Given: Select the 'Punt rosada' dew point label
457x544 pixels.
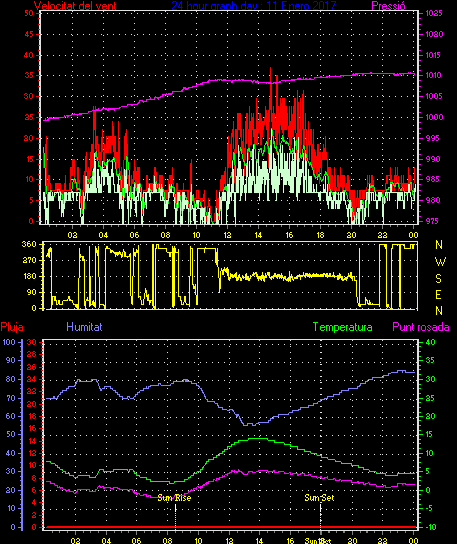Looking at the screenshot, I should (x=421, y=327).
